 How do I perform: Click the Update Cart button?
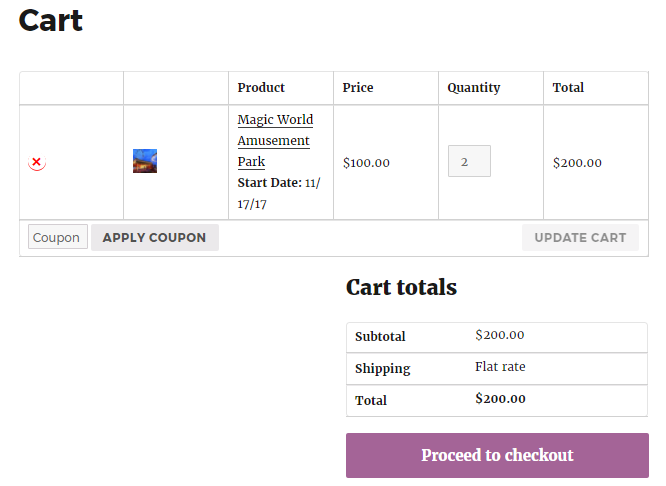click(x=580, y=237)
